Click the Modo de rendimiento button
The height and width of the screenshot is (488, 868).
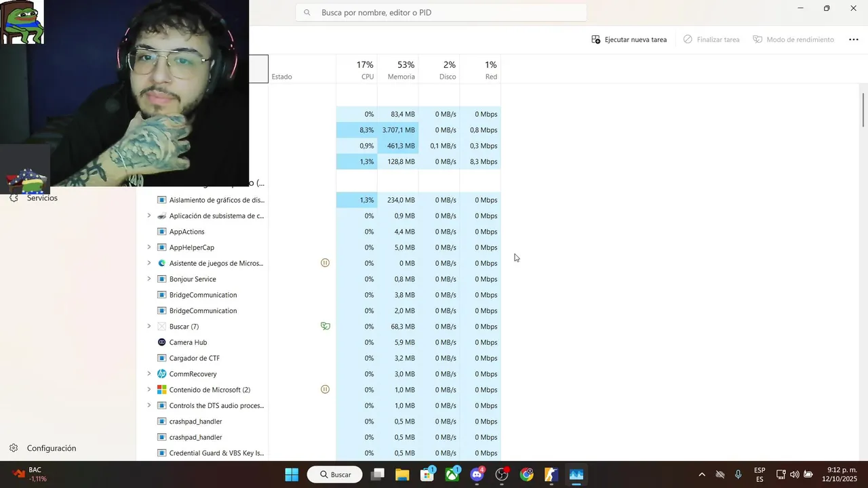(x=793, y=39)
